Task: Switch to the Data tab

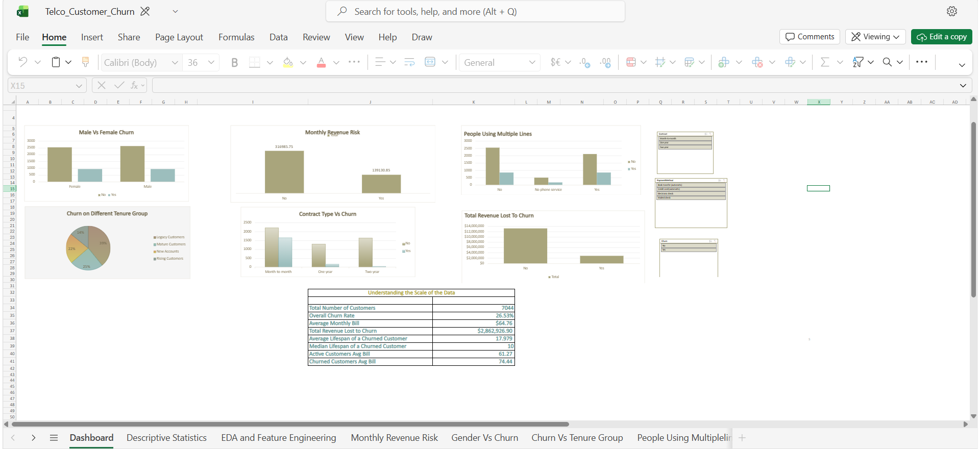Action: (279, 37)
